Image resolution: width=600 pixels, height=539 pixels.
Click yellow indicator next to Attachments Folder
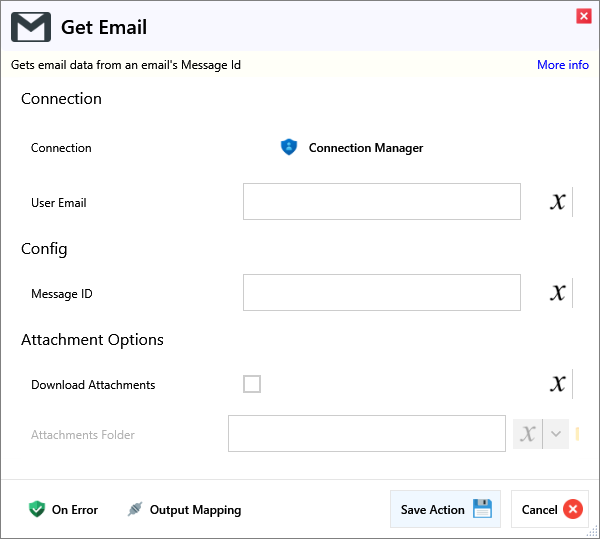pyautogui.click(x=578, y=434)
